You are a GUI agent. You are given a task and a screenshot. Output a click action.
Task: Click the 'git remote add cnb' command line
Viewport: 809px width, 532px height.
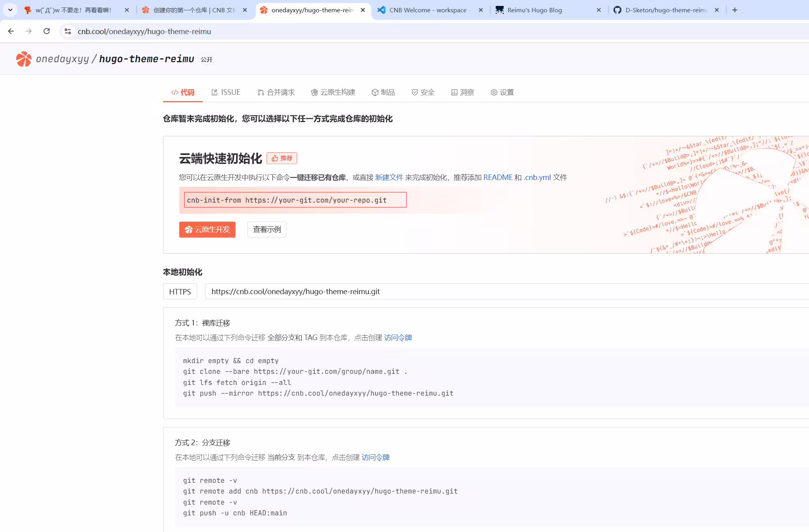320,491
